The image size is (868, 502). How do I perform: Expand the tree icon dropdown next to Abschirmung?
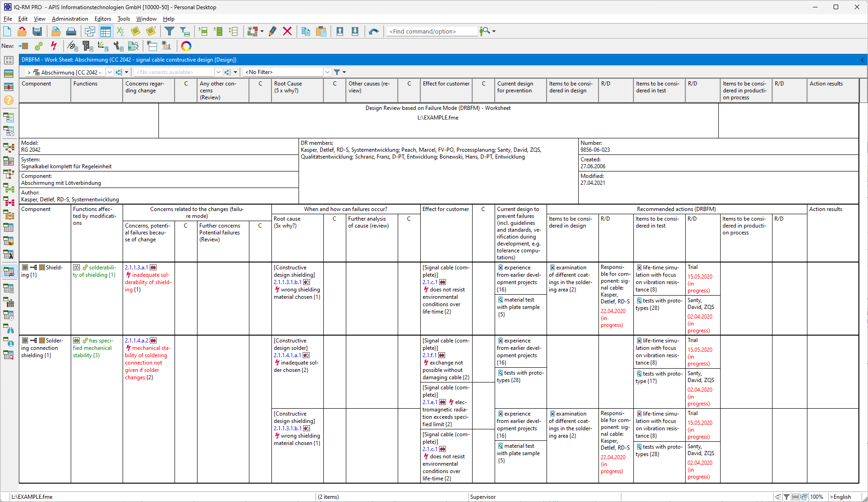pos(126,72)
